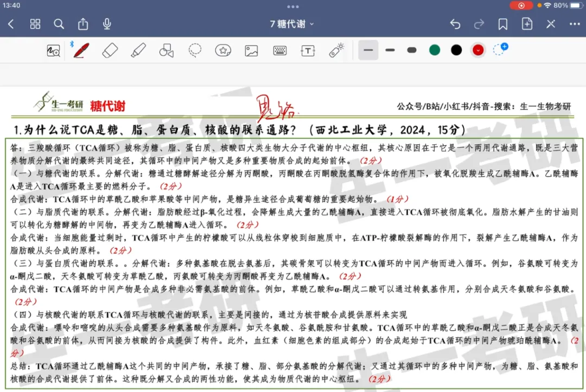Viewport: 586px width, 392px height.
Task: Toggle on the bookmark for this page
Action: pos(502,24)
